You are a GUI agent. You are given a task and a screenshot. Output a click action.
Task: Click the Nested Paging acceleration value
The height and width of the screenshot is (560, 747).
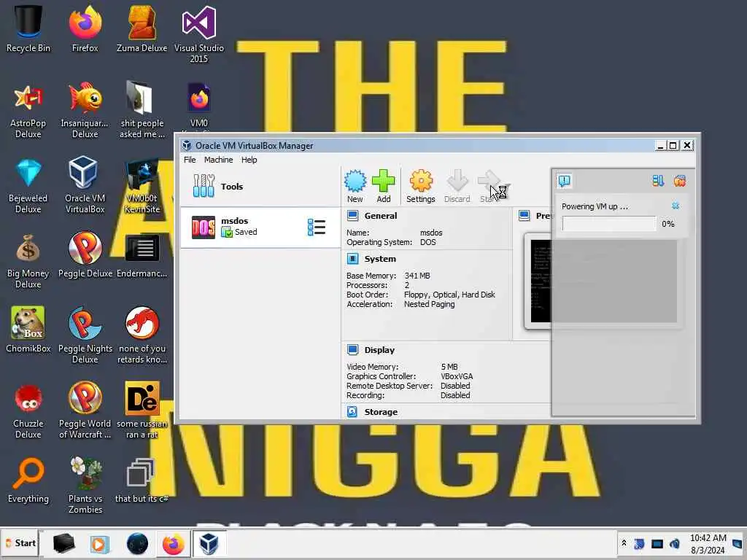point(429,304)
